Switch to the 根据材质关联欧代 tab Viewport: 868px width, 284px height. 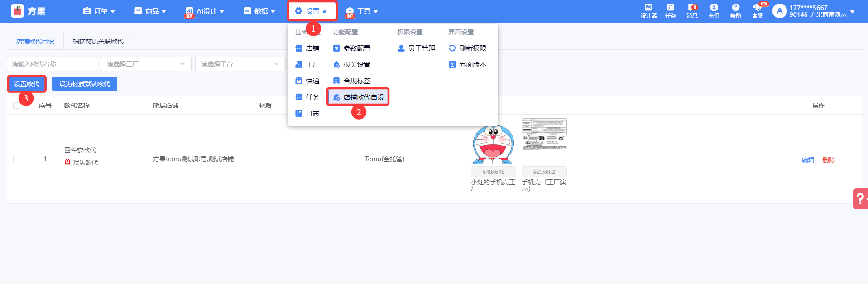[x=98, y=41]
